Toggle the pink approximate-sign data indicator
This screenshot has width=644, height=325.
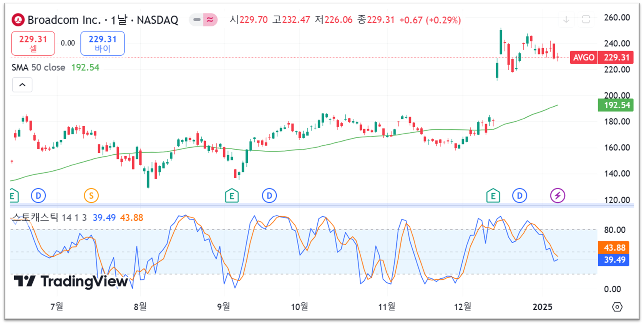[210, 20]
